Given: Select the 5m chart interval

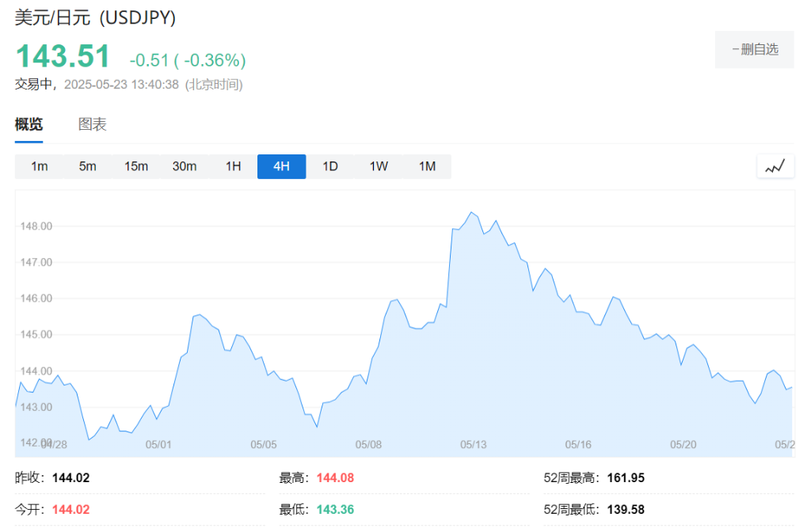Looking at the screenshot, I should [x=87, y=166].
